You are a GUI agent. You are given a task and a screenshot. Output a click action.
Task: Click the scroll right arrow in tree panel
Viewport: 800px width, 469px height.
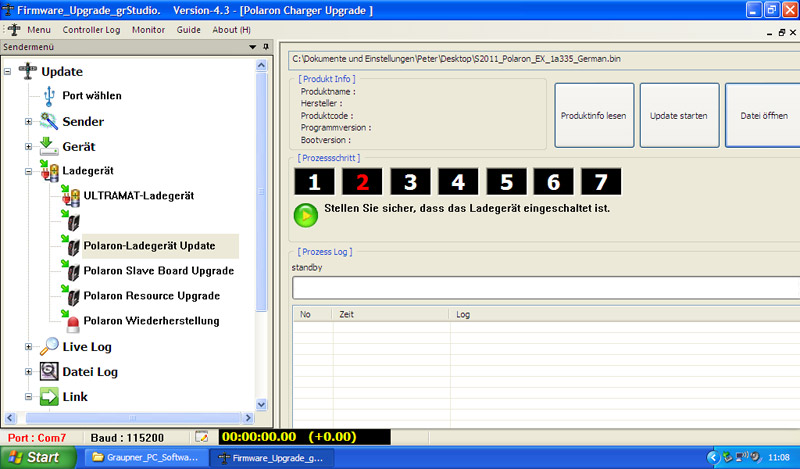pos(248,418)
